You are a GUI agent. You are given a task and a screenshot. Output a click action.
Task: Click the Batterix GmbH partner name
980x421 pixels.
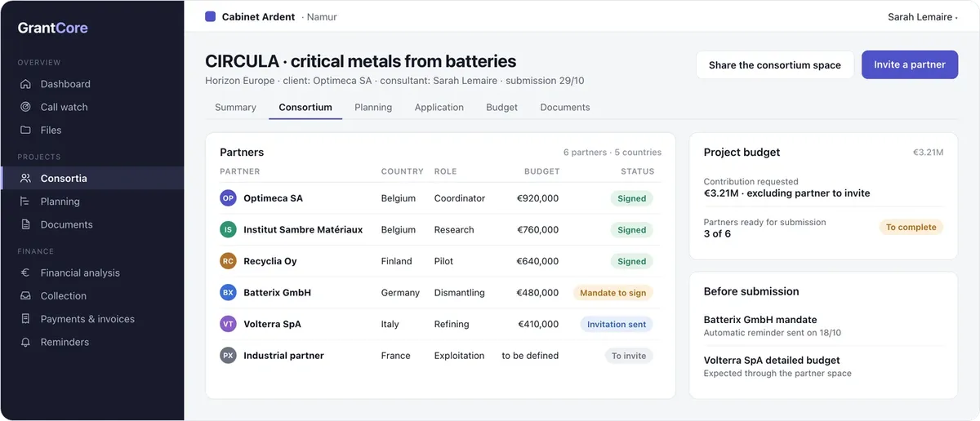click(x=277, y=292)
